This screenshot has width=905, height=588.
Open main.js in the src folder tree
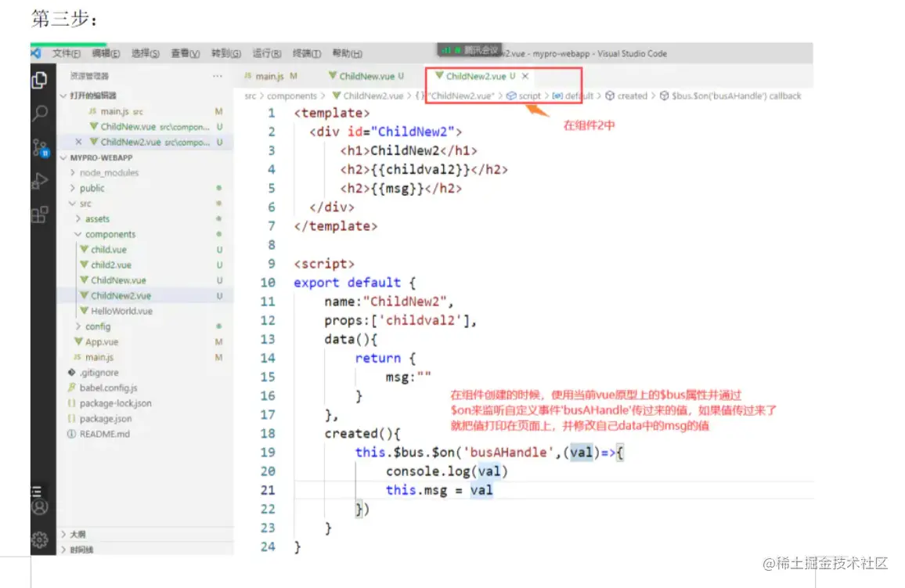point(99,357)
